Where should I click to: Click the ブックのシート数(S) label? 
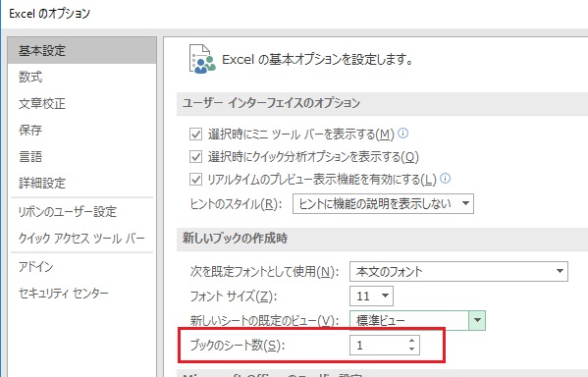pyautogui.click(x=238, y=346)
